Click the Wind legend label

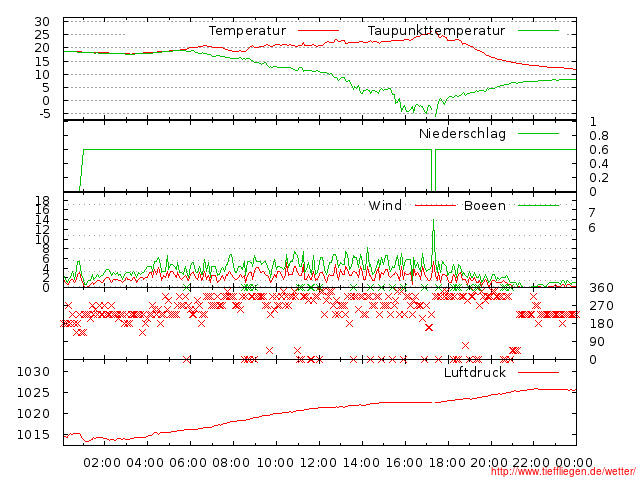click(x=385, y=205)
